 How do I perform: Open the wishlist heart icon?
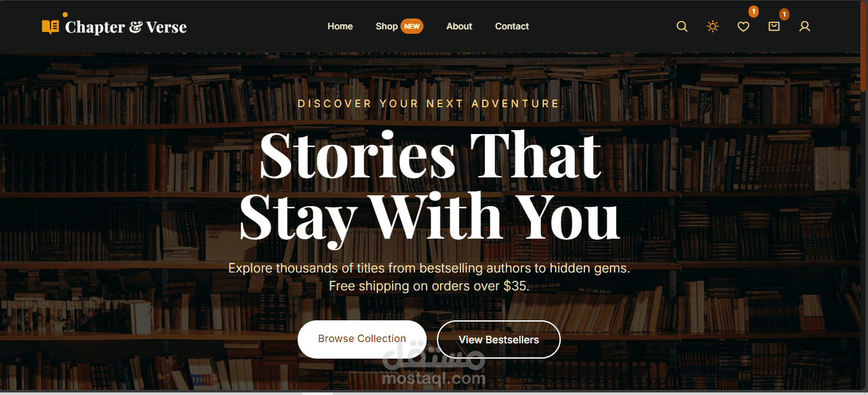click(743, 27)
